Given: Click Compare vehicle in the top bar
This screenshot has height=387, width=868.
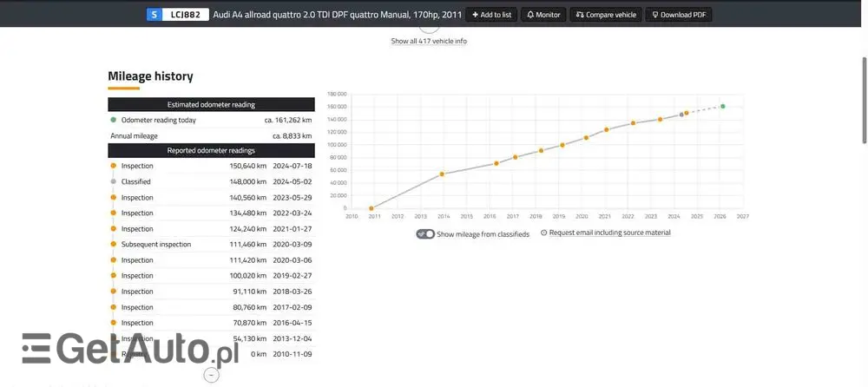Looking at the screenshot, I should click(x=606, y=15).
